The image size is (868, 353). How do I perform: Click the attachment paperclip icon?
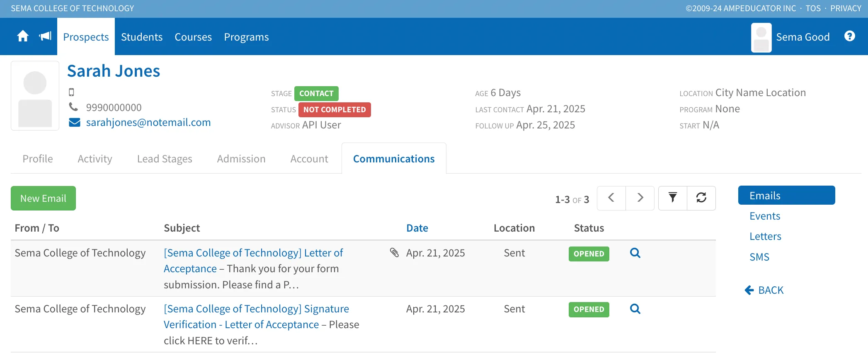394,252
